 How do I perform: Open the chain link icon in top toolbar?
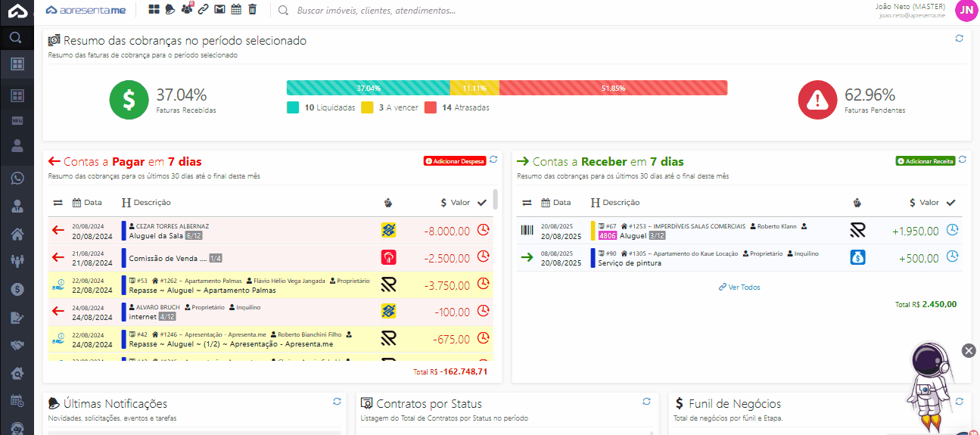tap(203, 10)
